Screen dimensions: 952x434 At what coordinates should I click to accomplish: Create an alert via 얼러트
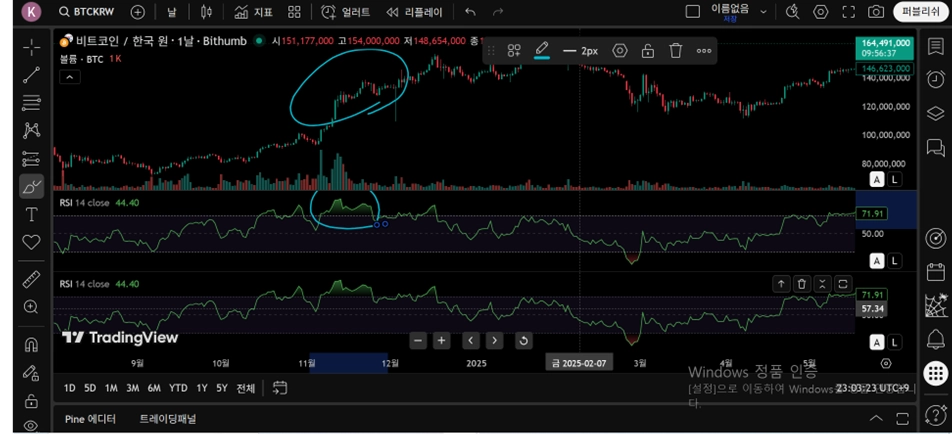click(x=344, y=12)
